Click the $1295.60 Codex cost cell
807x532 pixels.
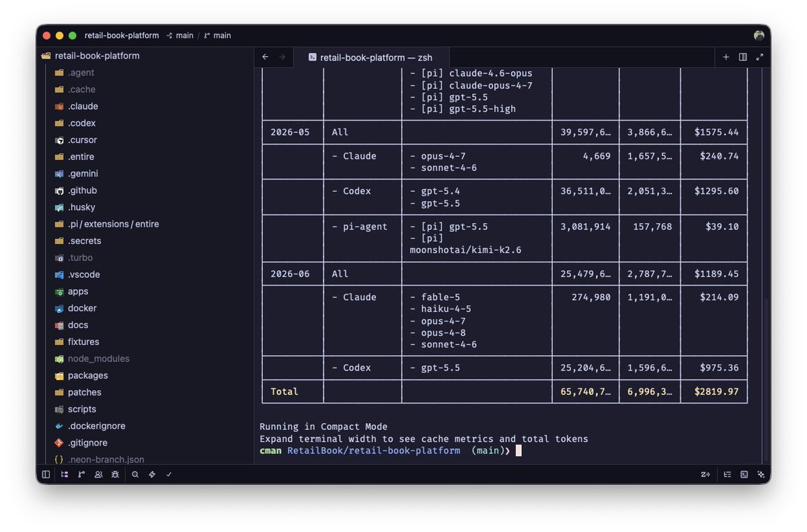[716, 191]
